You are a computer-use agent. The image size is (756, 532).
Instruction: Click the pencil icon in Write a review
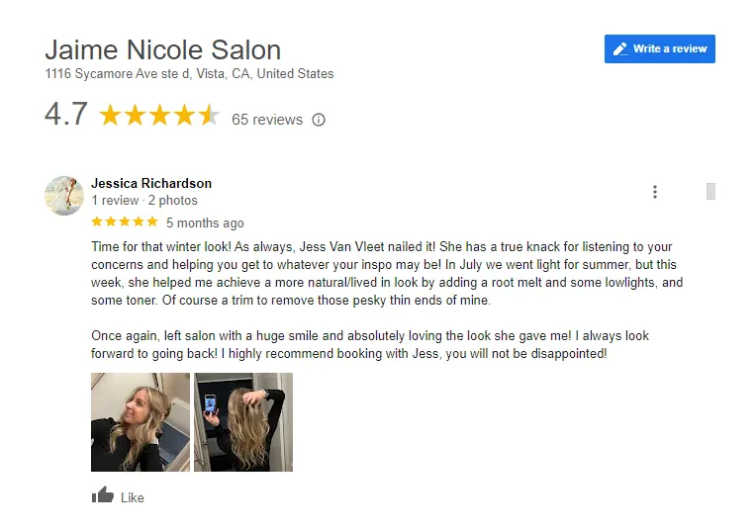tap(620, 49)
